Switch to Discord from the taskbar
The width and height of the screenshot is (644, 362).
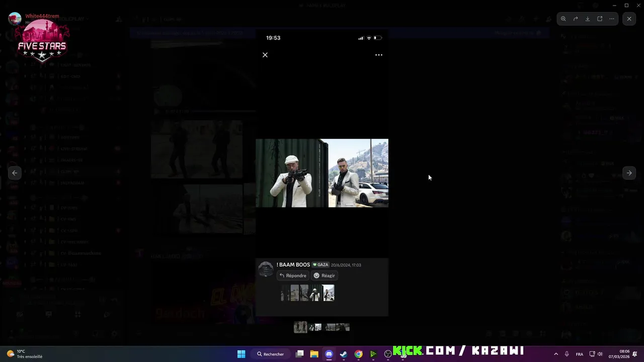(329, 354)
